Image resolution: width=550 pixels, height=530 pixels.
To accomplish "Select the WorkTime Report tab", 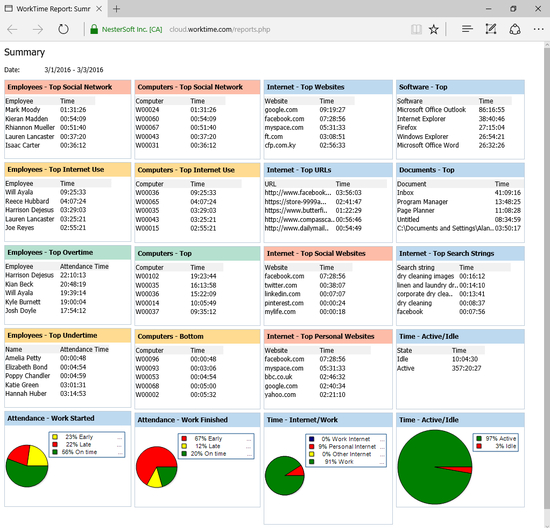I will tap(54, 9).
